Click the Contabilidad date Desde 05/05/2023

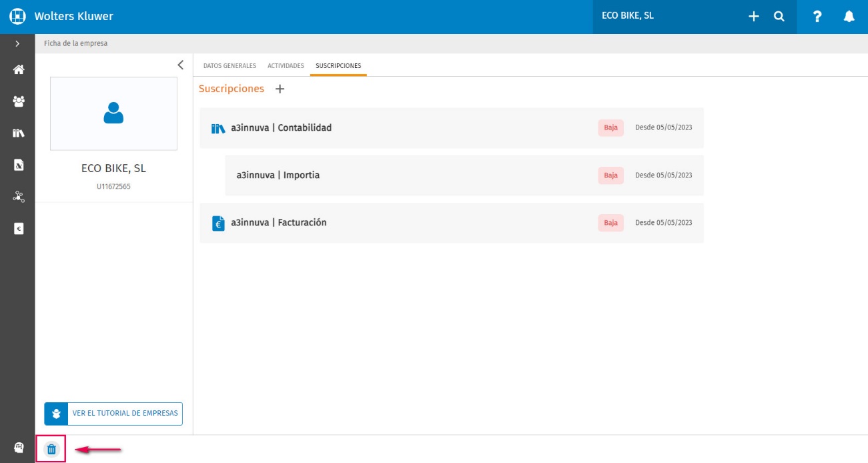[x=664, y=127]
